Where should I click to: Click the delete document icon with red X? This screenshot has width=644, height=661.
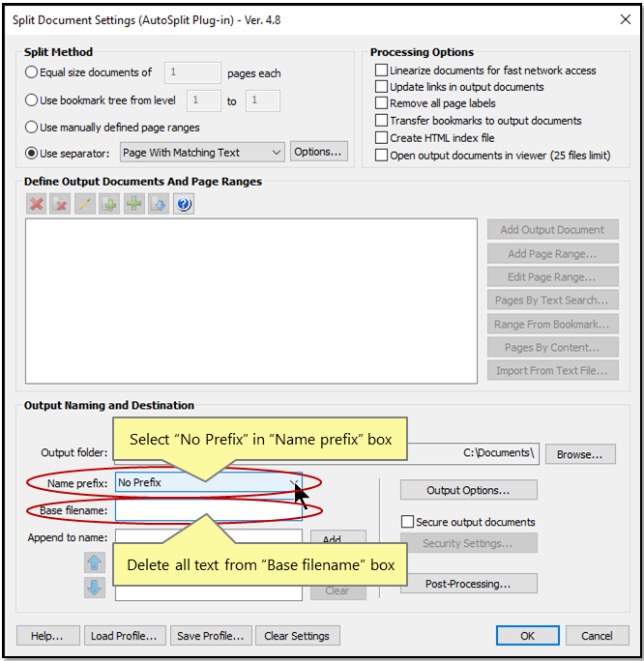[x=60, y=205]
